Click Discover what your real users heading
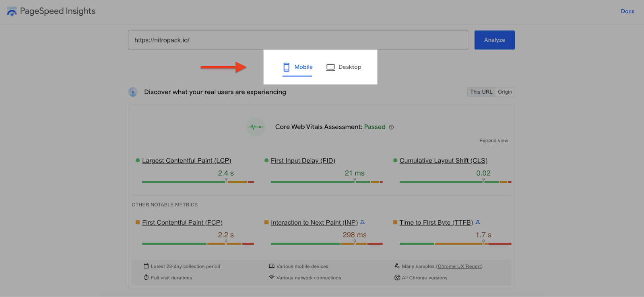 (215, 92)
